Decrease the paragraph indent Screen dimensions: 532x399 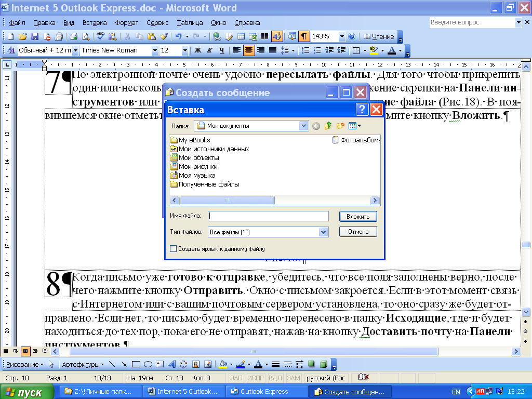point(329,50)
